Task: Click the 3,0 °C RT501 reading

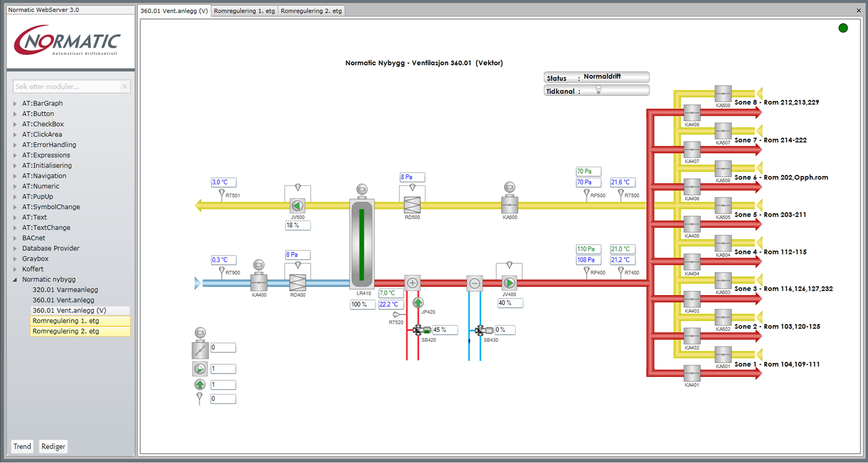Action: [224, 182]
